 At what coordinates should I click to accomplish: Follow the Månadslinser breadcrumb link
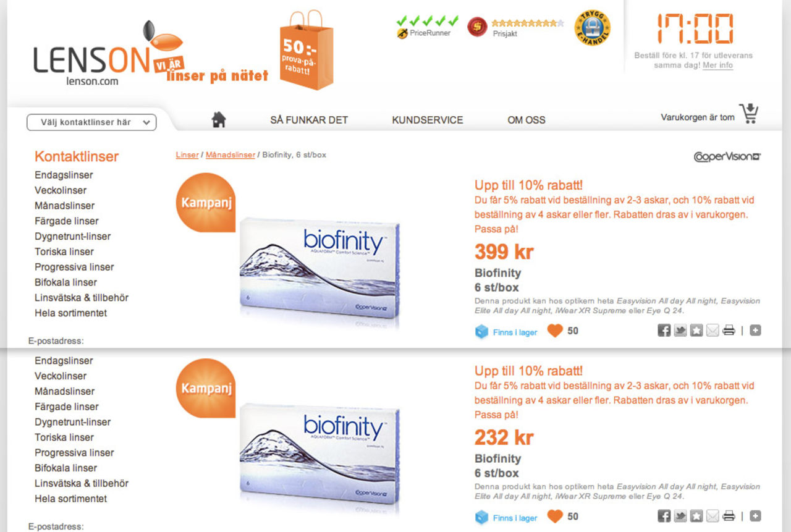[230, 155]
